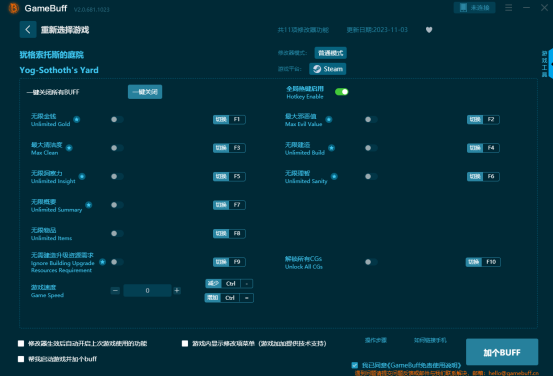
Task: Click the star icon beside Unlimited Sanity
Action: tap(334, 176)
